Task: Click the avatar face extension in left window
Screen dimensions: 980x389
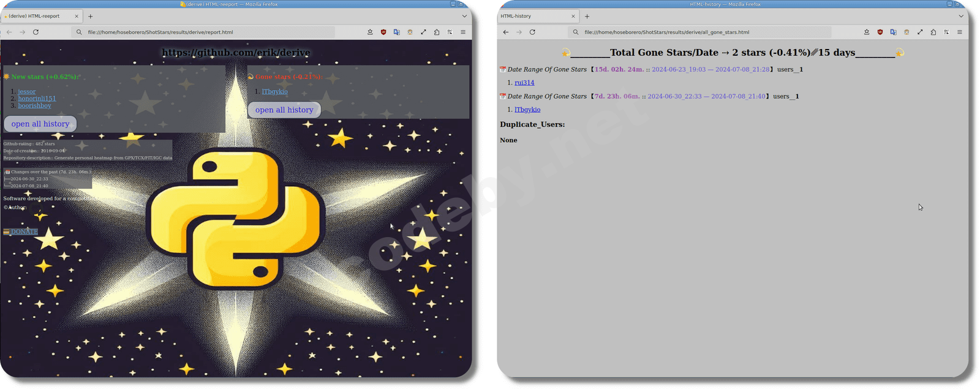Action: [410, 32]
